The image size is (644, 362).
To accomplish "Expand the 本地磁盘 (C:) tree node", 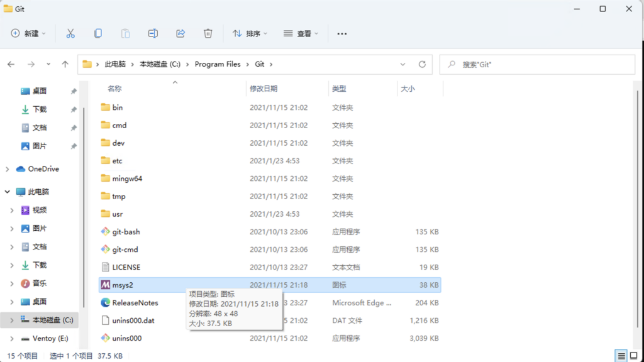I will pyautogui.click(x=12, y=320).
